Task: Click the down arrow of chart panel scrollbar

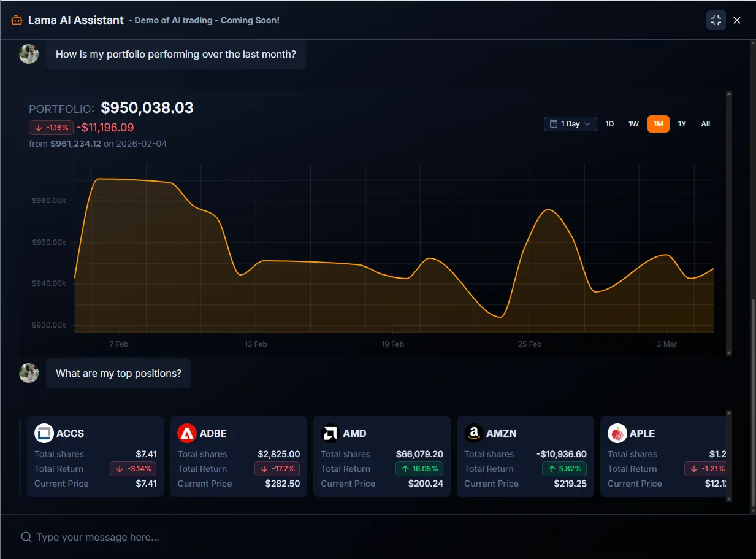Action: (729, 353)
